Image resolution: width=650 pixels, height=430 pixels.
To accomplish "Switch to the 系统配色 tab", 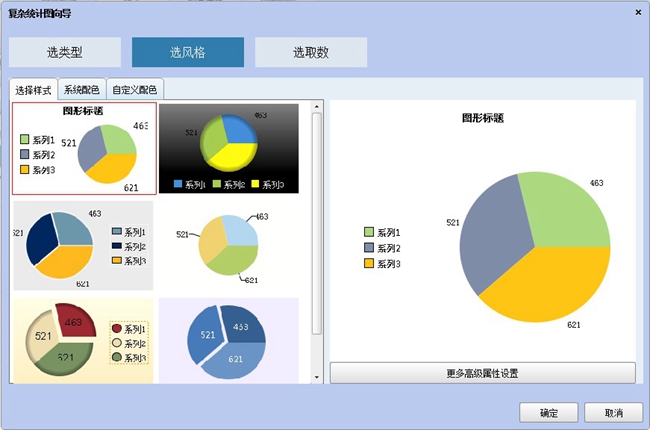I will tap(82, 90).
